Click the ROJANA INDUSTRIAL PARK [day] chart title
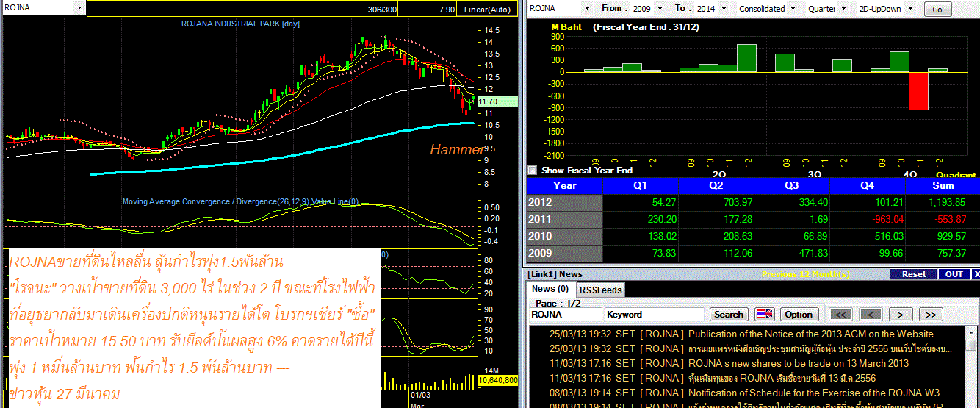This screenshot has height=408, width=980. pyautogui.click(x=241, y=24)
